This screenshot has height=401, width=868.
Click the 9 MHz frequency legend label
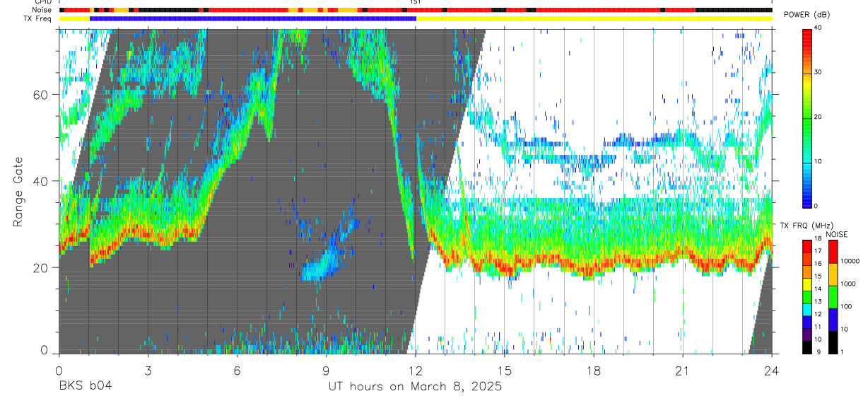(x=818, y=352)
